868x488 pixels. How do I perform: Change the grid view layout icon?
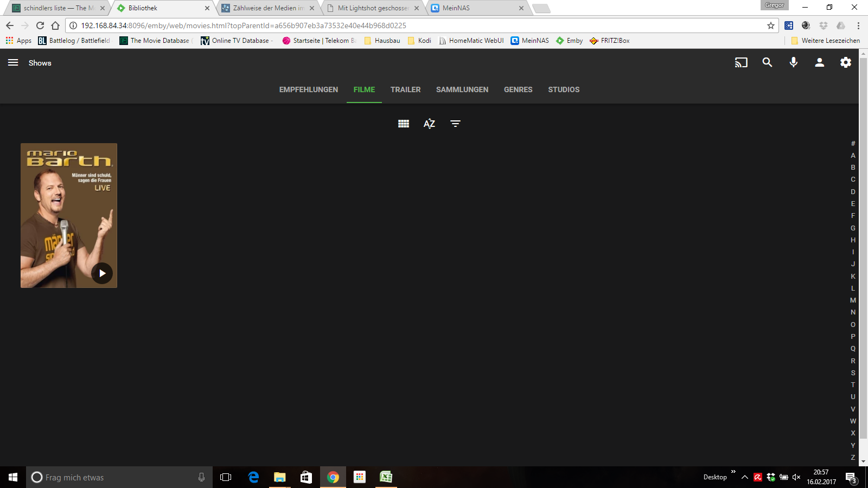tap(404, 124)
